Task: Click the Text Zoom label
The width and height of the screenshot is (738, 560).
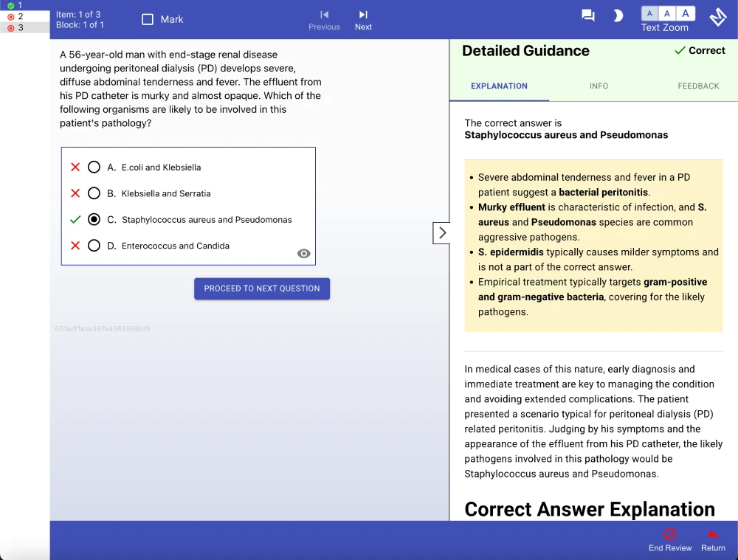Action: pyautogui.click(x=665, y=28)
